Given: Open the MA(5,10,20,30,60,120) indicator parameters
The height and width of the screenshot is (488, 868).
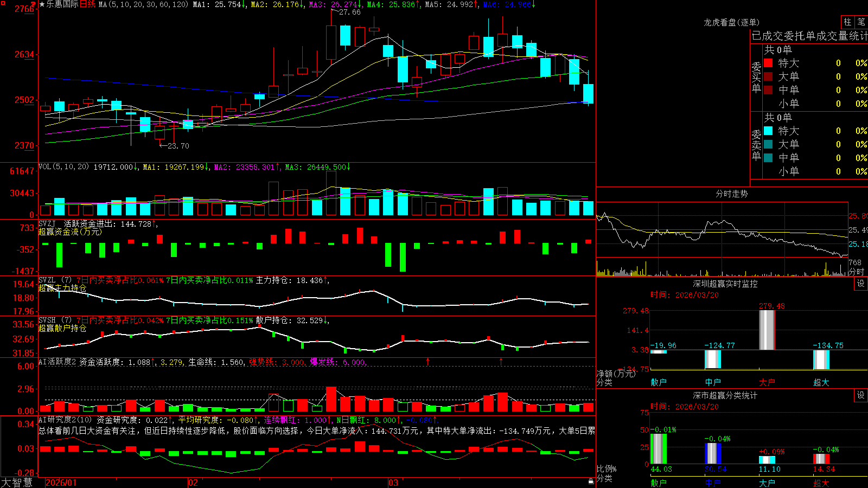Looking at the screenshot, I should (x=143, y=4).
